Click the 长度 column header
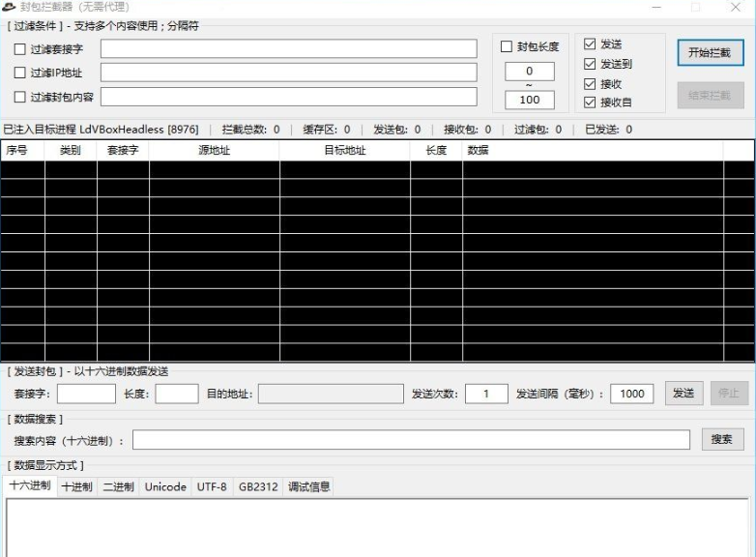The image size is (756, 557). click(436, 151)
